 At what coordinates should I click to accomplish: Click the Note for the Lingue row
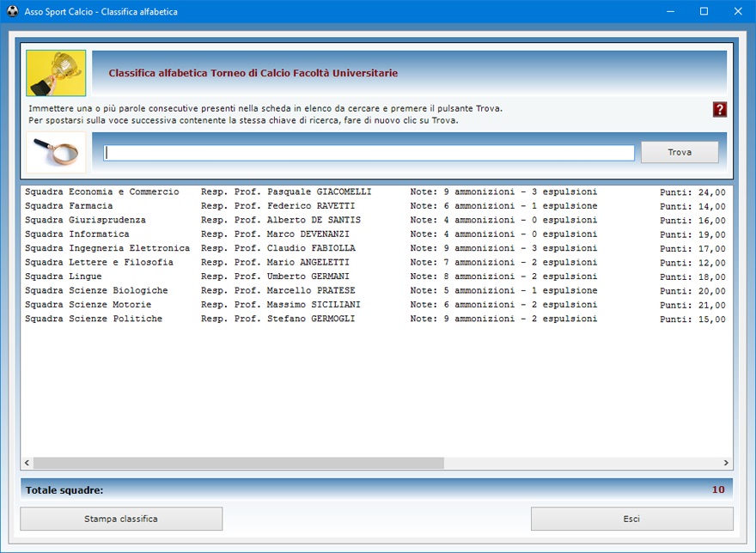coord(503,276)
